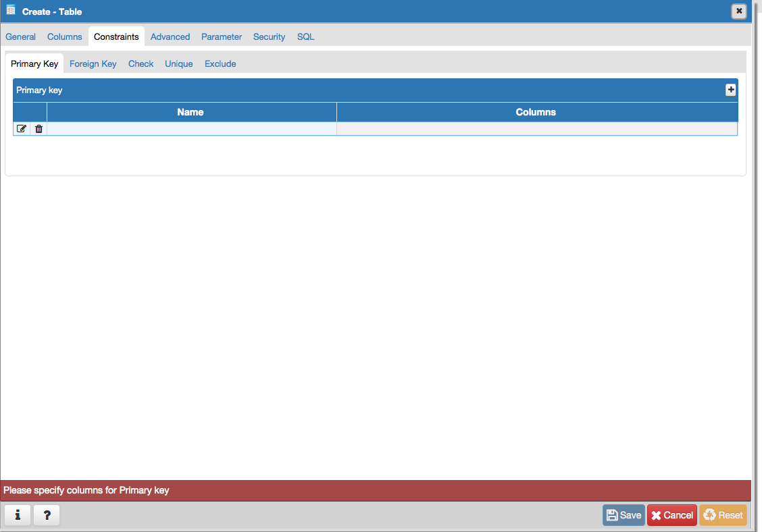Open the Exclude constraint sub-tab
This screenshot has width=762, height=532.
click(x=220, y=63)
